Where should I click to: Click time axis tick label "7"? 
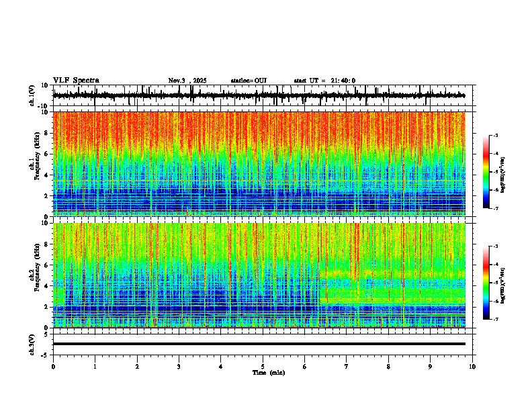[x=347, y=367]
